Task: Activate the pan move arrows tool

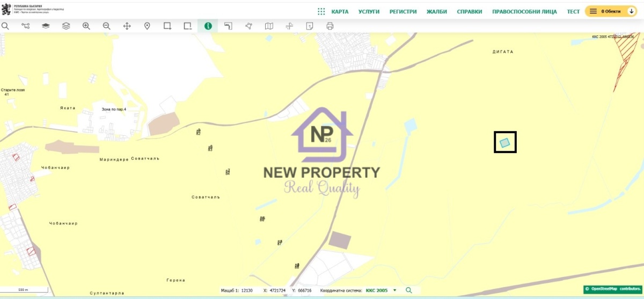Action: 127,26
